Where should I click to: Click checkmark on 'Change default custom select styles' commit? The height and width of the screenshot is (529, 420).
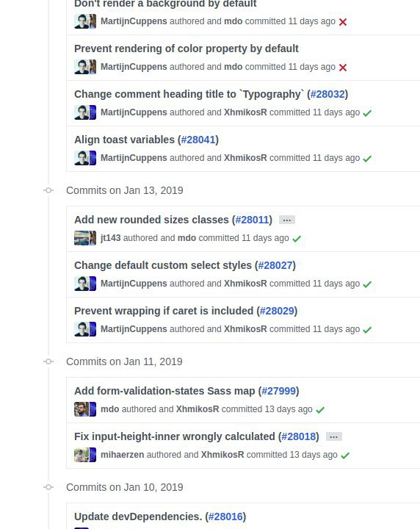pos(367,284)
